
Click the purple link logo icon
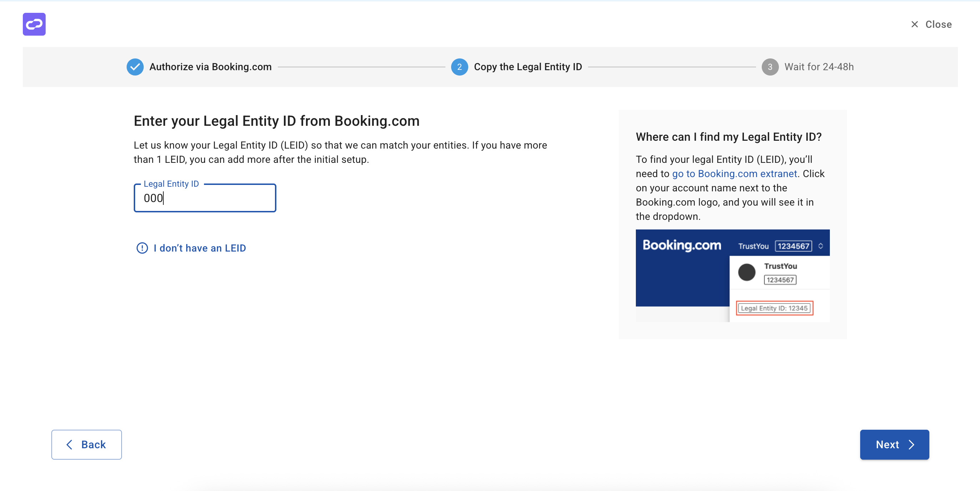[34, 24]
